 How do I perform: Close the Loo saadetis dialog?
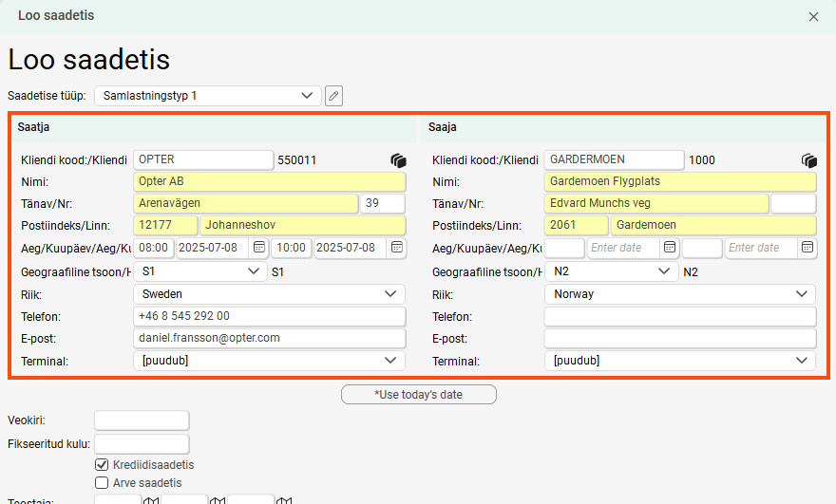click(813, 16)
